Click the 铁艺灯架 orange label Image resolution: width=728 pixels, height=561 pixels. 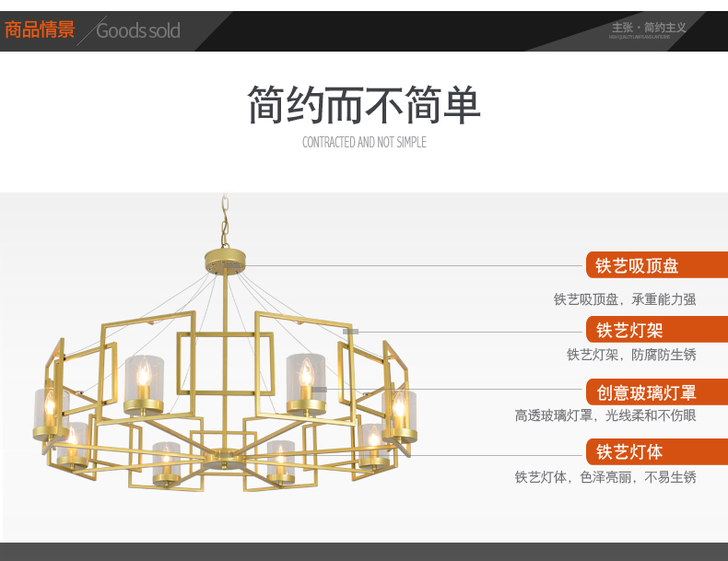[x=656, y=330]
